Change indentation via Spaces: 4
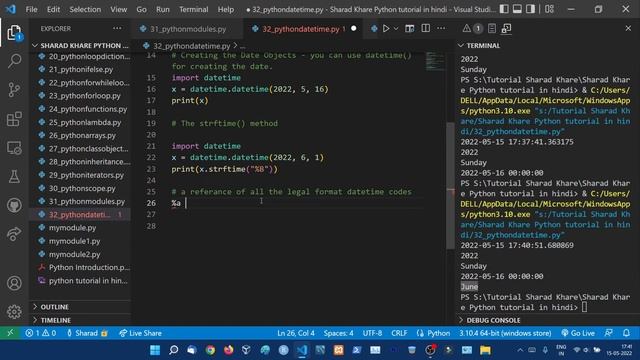This screenshot has width=640, height=360. click(338, 333)
